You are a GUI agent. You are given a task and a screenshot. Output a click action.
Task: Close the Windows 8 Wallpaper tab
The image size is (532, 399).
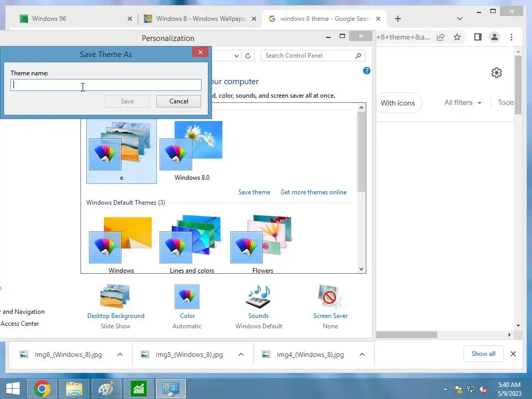254,19
